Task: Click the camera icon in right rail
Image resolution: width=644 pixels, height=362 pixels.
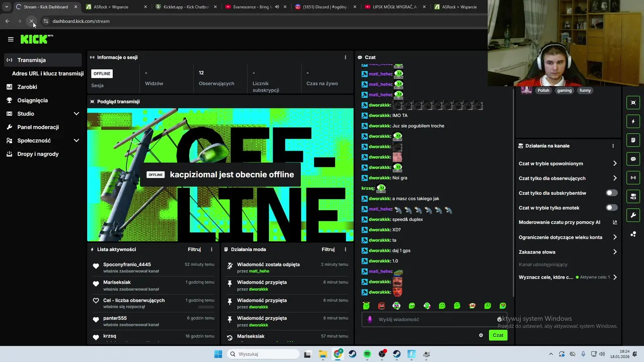Action: [633, 196]
